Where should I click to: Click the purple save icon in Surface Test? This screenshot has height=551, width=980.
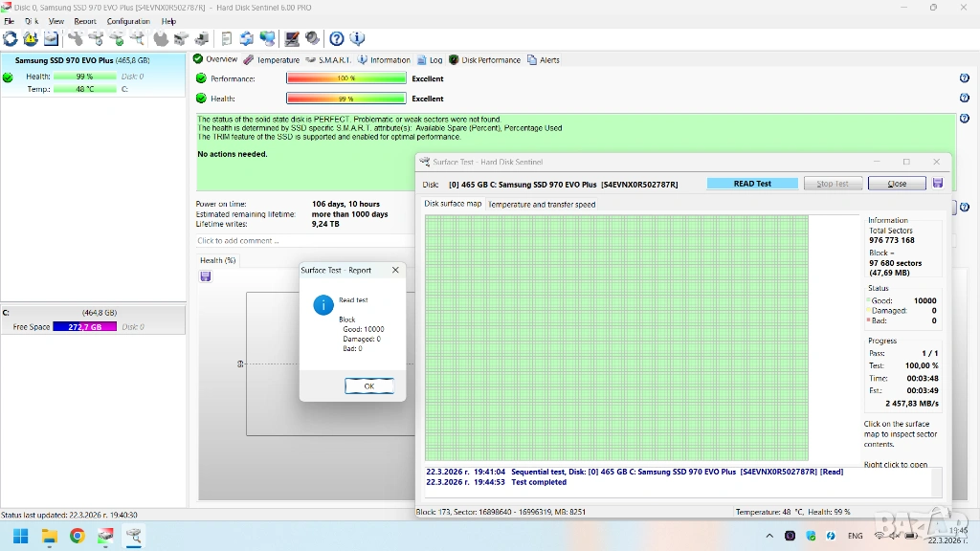[938, 184]
